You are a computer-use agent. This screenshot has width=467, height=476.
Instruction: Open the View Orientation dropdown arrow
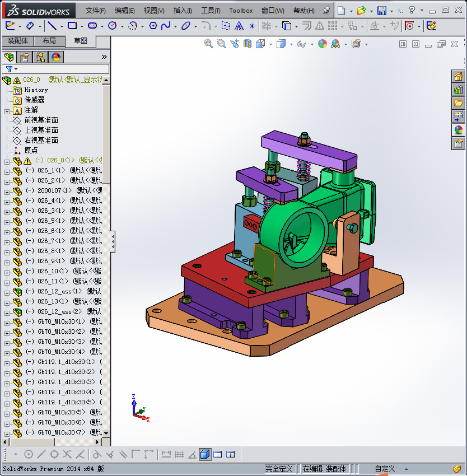tap(270, 44)
